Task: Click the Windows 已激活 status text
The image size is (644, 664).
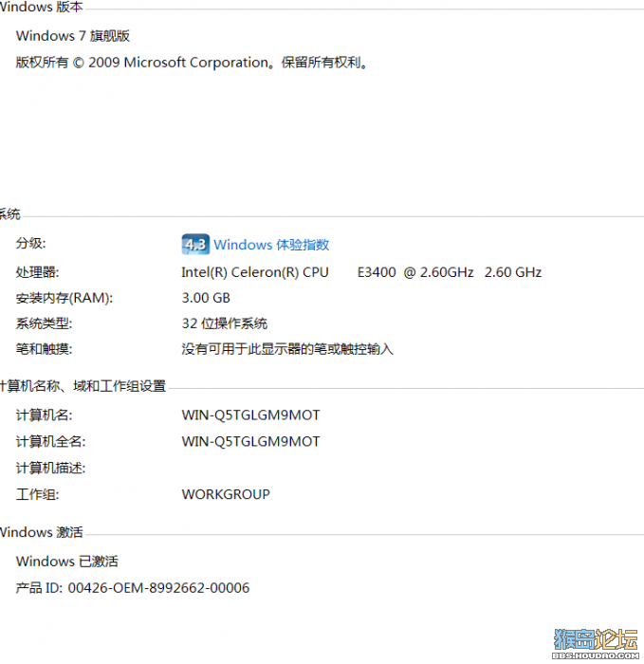Action: click(x=67, y=562)
